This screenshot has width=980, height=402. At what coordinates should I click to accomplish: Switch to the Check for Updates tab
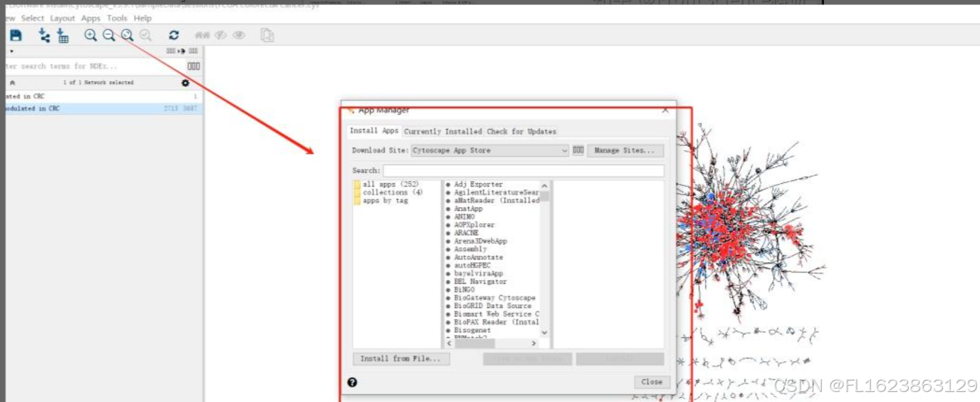[x=521, y=131]
